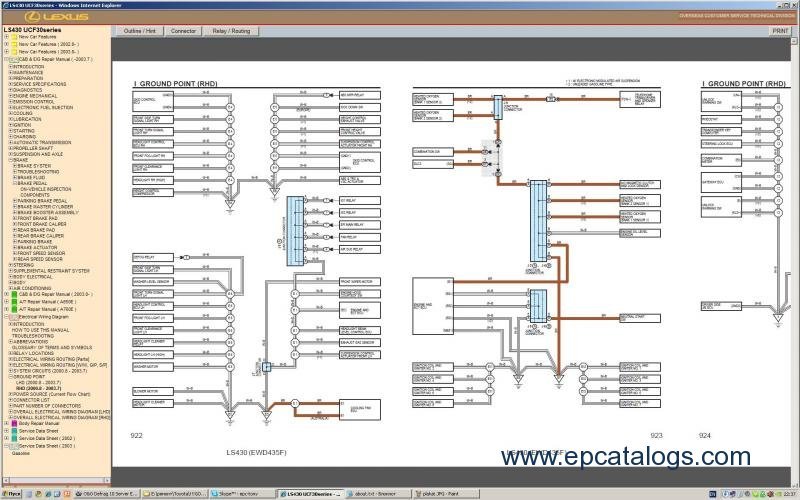Open ON-VEHICLE INSPECTION under Brake Pedal

point(45,189)
